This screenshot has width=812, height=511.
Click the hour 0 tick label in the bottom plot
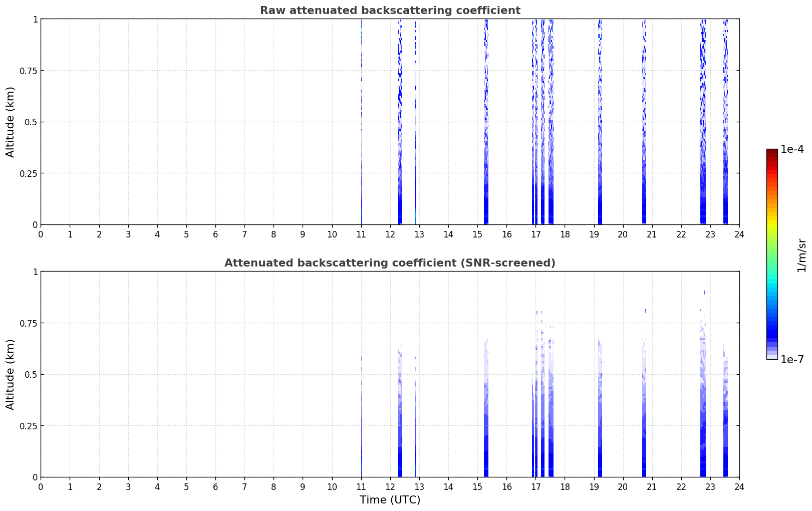41,486
